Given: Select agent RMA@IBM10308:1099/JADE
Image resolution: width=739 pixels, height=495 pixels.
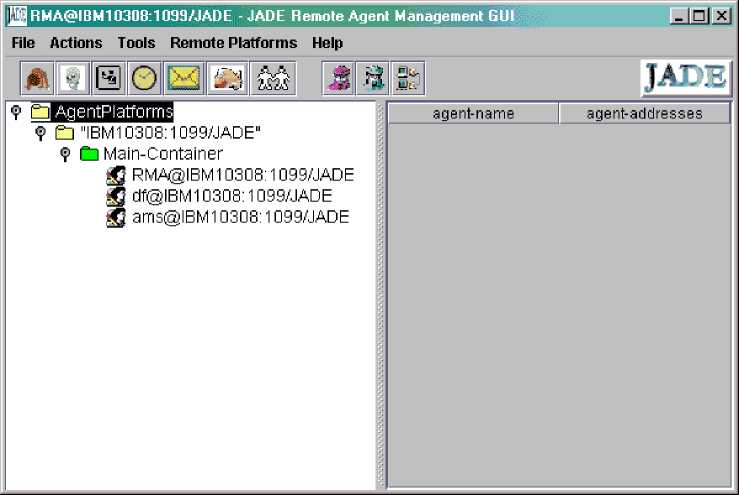Looking at the screenshot, I should point(243,175).
